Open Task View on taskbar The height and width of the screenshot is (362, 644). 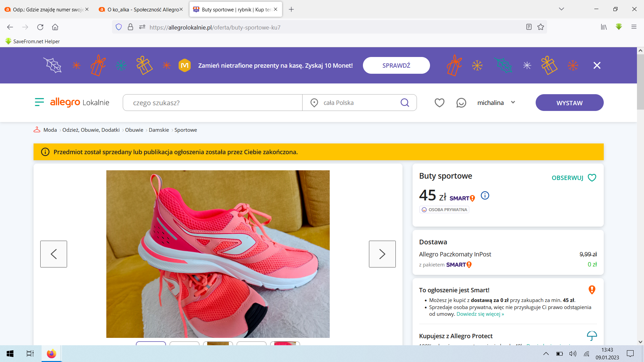pyautogui.click(x=30, y=354)
